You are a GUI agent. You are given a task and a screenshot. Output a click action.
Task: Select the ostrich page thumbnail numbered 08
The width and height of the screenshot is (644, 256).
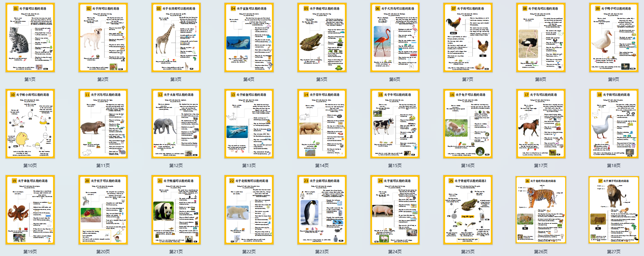click(541, 37)
